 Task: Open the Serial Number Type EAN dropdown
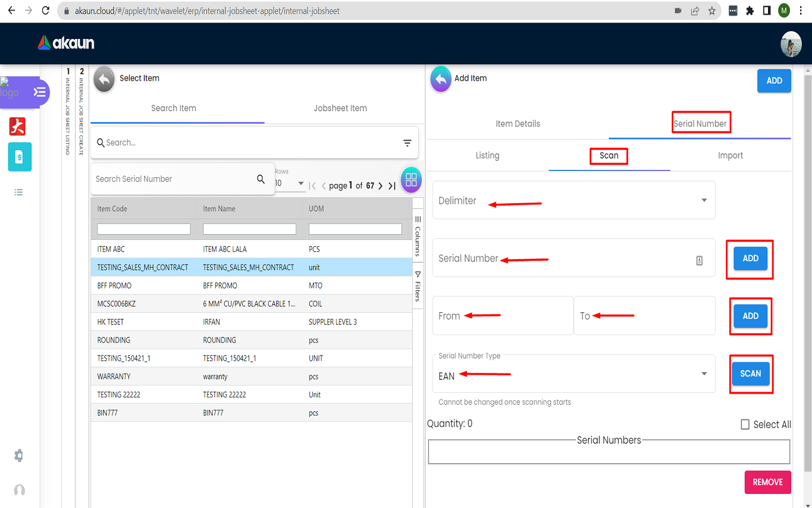704,374
